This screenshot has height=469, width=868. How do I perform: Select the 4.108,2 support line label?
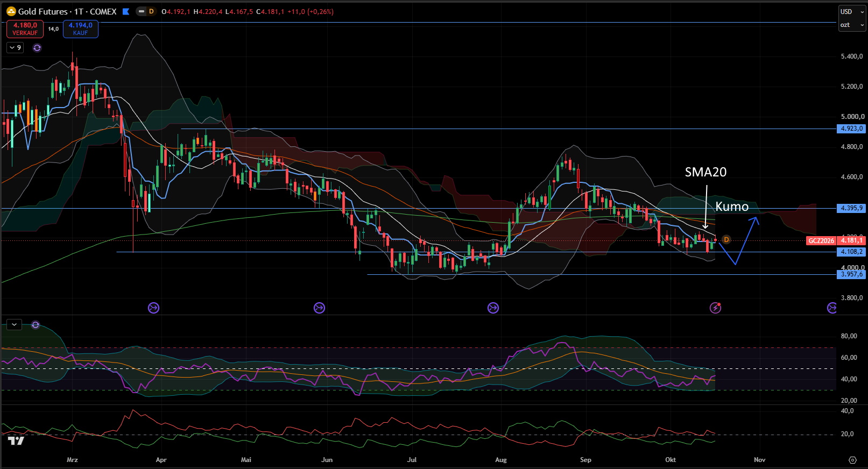click(852, 252)
